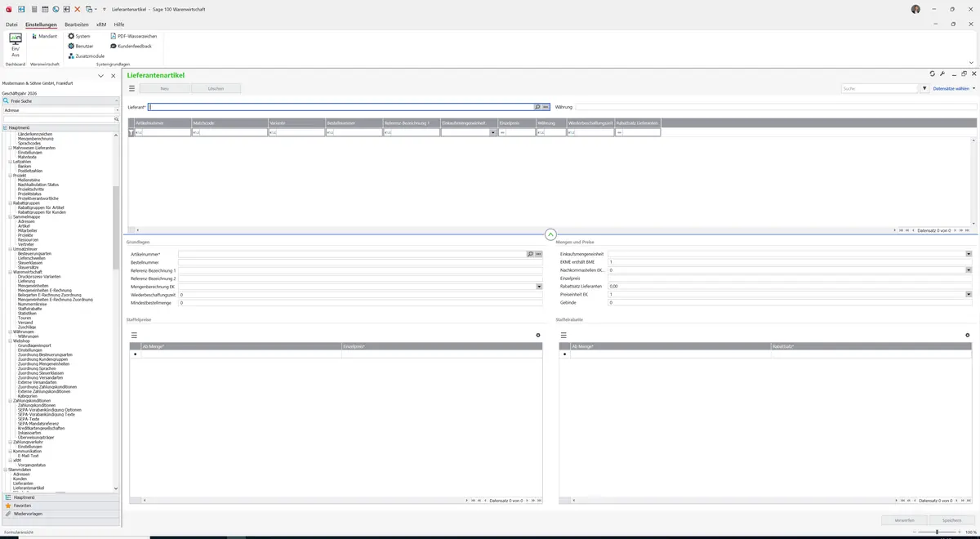Screen dimensions: 980x539
Task: Open the Favoriten panel in the sidebar
Action: point(60,506)
